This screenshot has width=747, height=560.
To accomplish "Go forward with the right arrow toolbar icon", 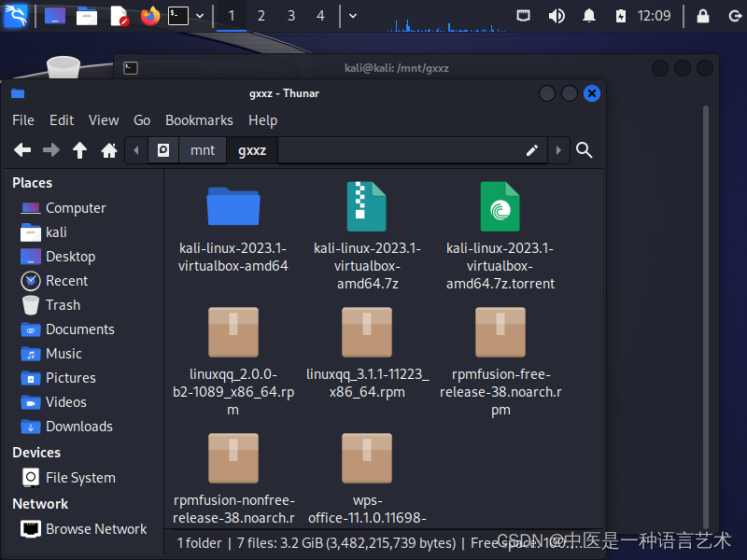I will point(51,150).
